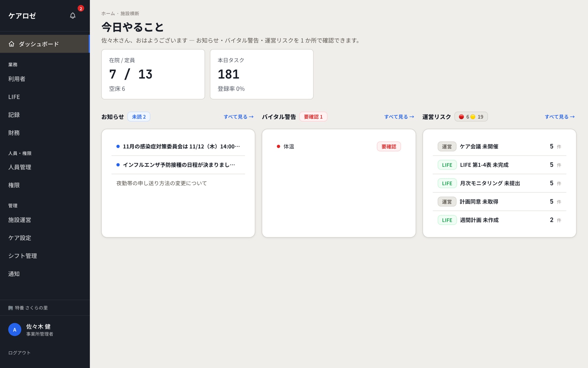Click すべて見る for バイタル警告
Viewport: 588px width, 368px height.
click(x=399, y=117)
